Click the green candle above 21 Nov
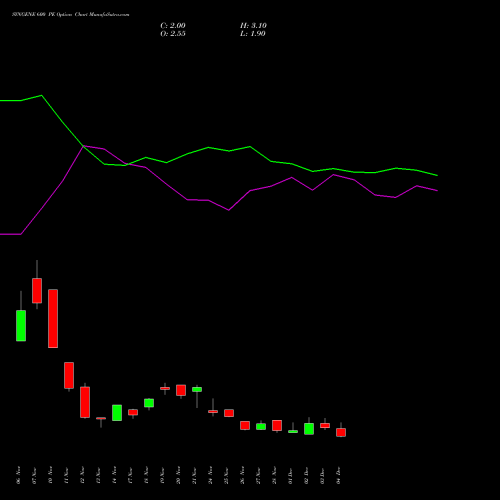Image resolution: width=500 pixels, height=500 pixels. pos(197,389)
